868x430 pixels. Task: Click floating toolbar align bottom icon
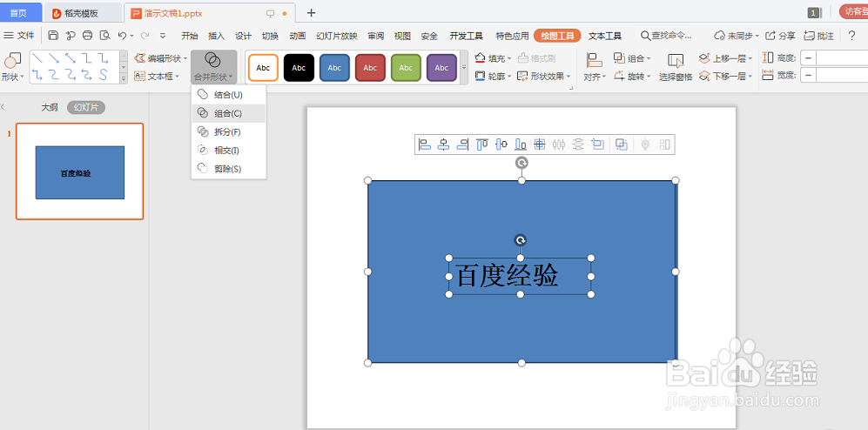click(x=521, y=144)
